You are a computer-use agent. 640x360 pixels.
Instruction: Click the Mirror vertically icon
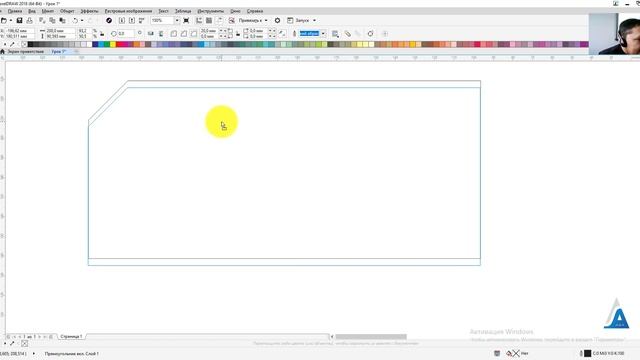coord(161,33)
